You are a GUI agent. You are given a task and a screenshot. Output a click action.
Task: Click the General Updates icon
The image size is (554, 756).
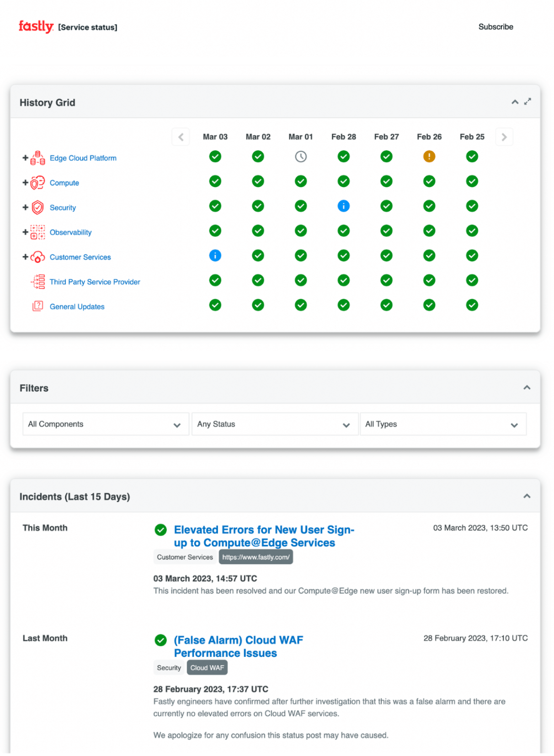[x=38, y=306]
